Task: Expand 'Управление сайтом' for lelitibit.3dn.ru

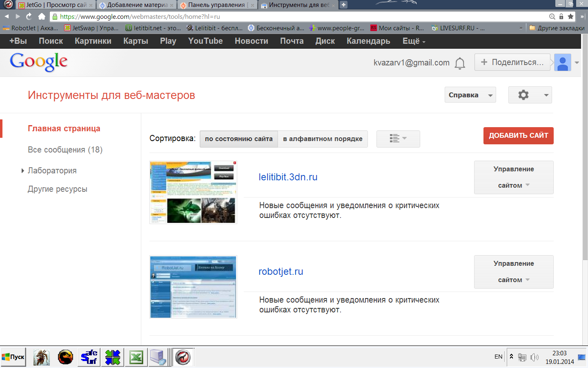Action: click(x=514, y=177)
